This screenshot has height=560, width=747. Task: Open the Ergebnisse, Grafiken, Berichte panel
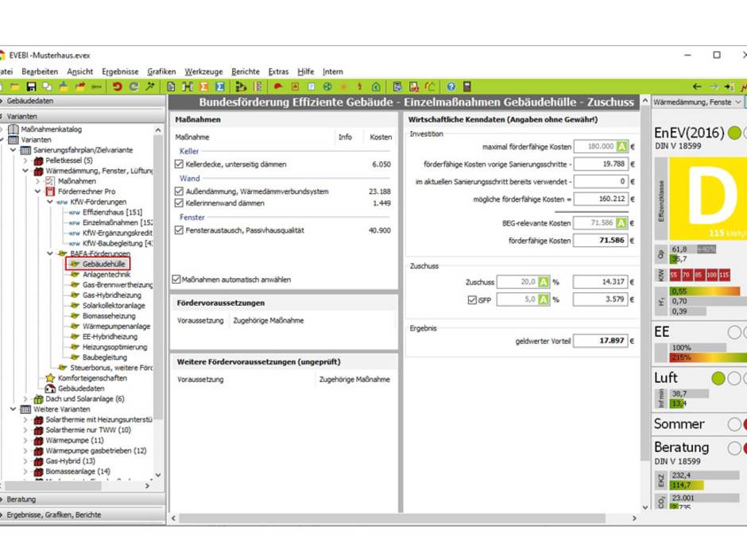[53, 515]
